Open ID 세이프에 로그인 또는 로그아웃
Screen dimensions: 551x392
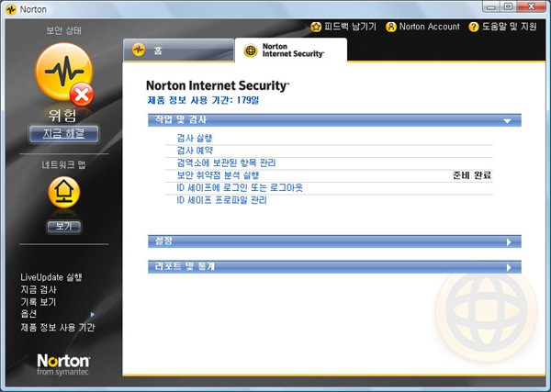(x=240, y=187)
